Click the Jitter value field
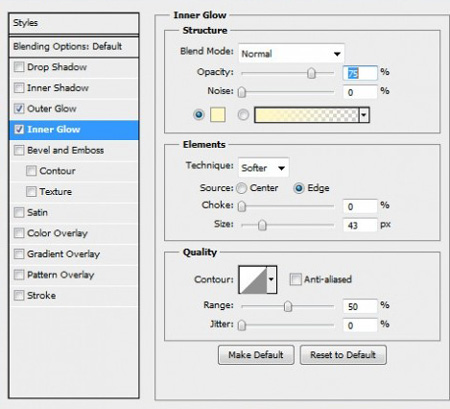The height and width of the screenshot is (409, 450). tap(360, 325)
